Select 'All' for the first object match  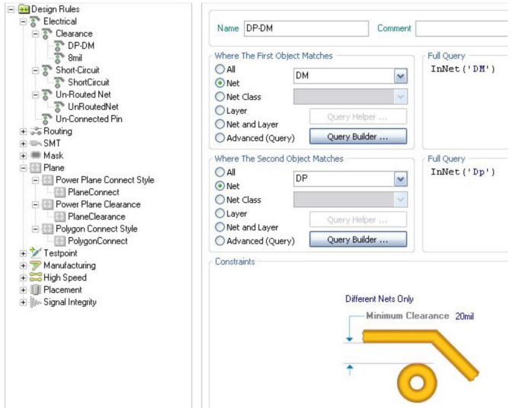click(x=220, y=69)
